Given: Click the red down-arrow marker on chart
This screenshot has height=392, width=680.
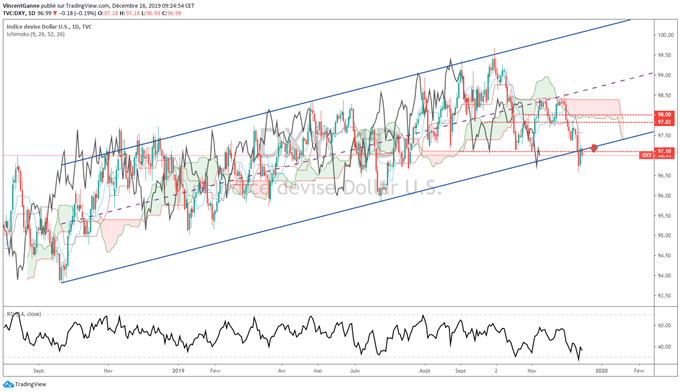Looking at the screenshot, I should coord(594,148).
